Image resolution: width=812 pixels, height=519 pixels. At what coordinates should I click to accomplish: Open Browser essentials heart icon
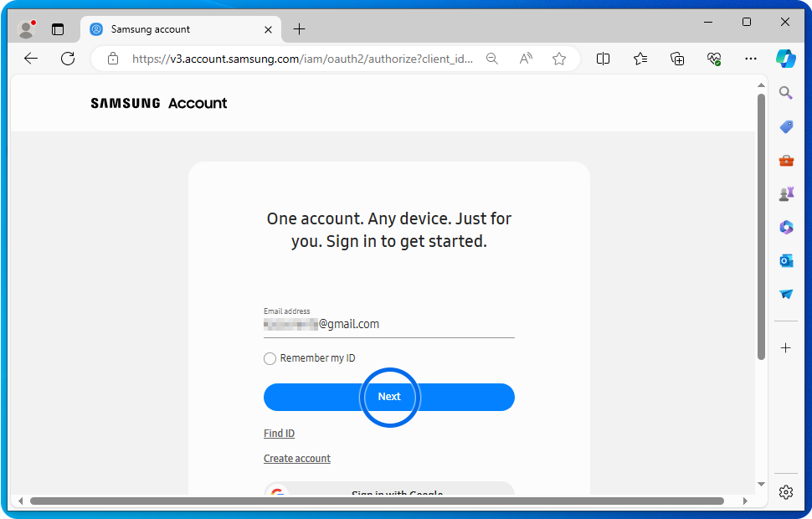pyautogui.click(x=714, y=59)
